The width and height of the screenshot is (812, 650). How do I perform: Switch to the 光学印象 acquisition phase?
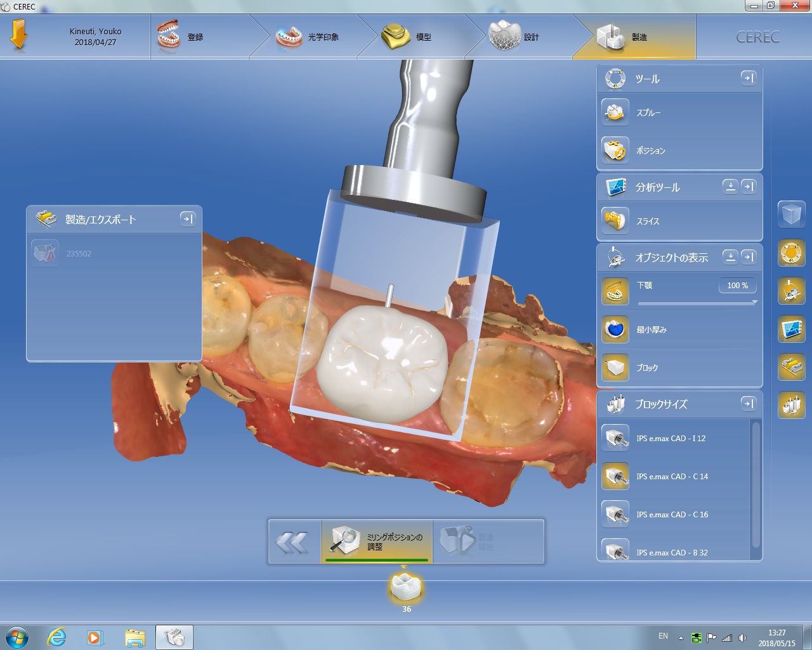pyautogui.click(x=307, y=37)
